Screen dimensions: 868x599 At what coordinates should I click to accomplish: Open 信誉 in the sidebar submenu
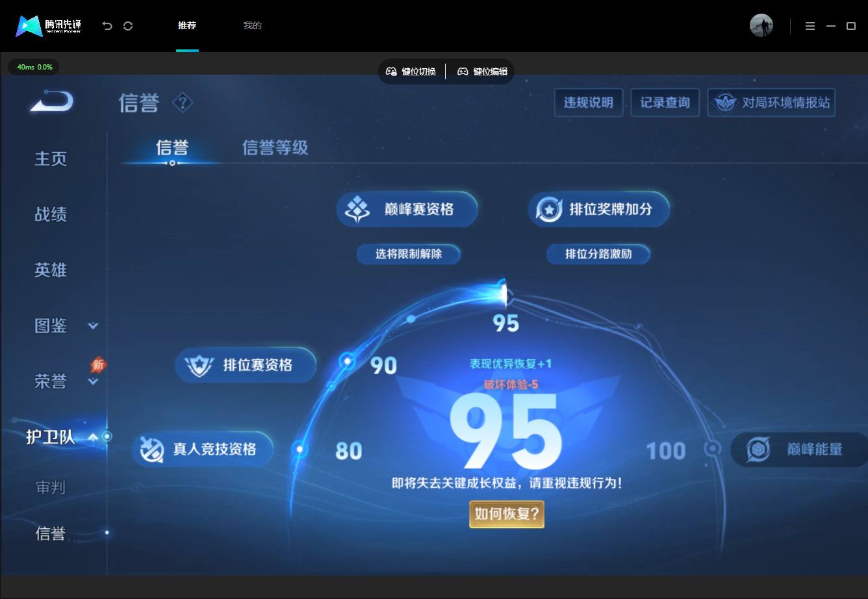(51, 533)
